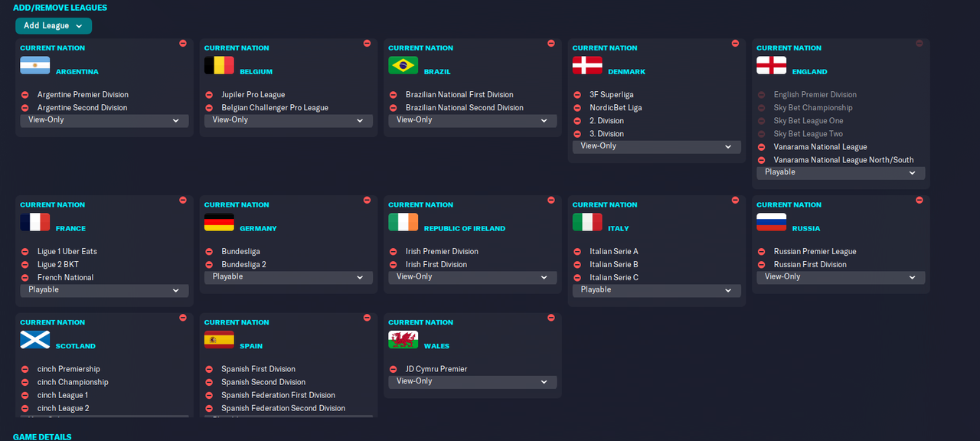Screen dimensions: 980x441
Task: Remove Denmark 3. Division league
Action: 577,134
